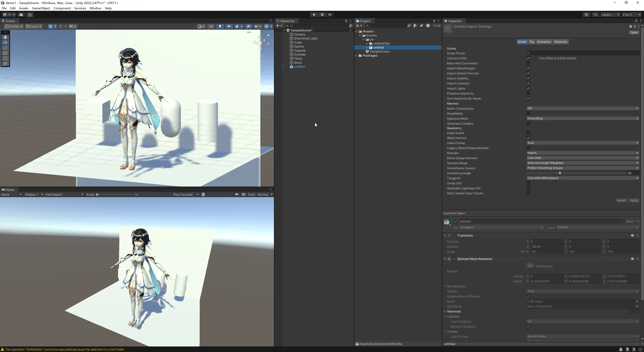Click Game view Scale slider
644x352 pixels.
pyautogui.click(x=115, y=194)
